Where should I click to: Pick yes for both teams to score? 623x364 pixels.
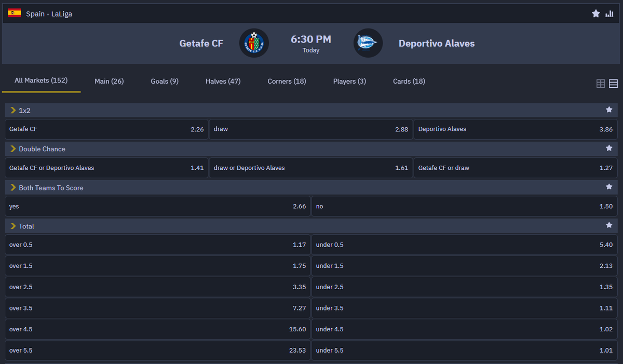click(x=157, y=206)
